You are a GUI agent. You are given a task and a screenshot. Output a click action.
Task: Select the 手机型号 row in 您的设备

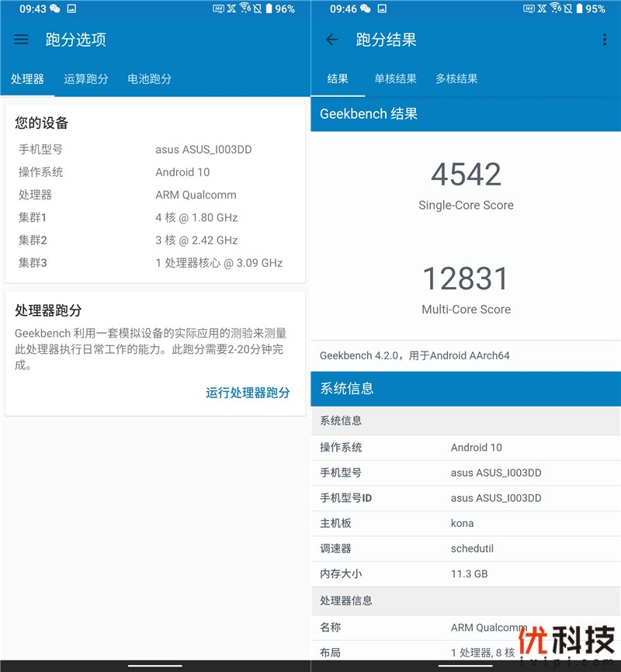pyautogui.click(x=155, y=150)
